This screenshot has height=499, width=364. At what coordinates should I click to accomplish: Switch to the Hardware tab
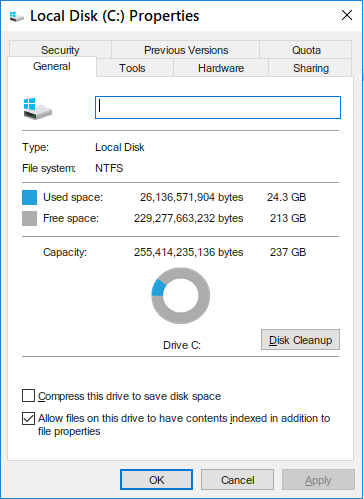[x=221, y=68]
